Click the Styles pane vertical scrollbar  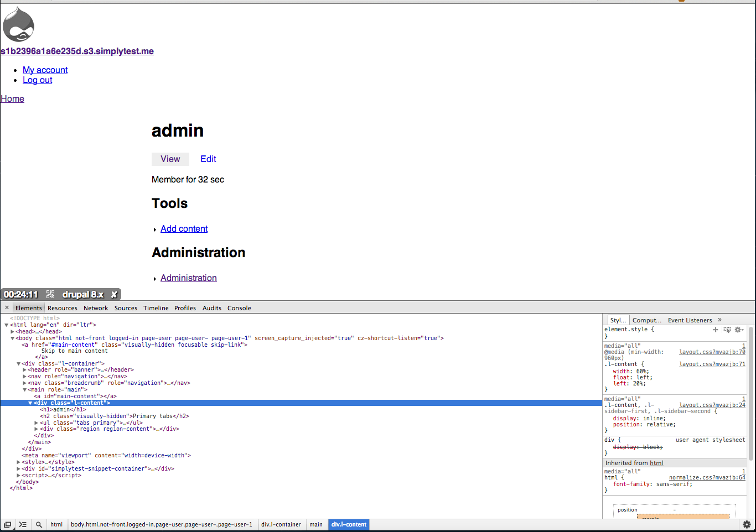point(751,393)
